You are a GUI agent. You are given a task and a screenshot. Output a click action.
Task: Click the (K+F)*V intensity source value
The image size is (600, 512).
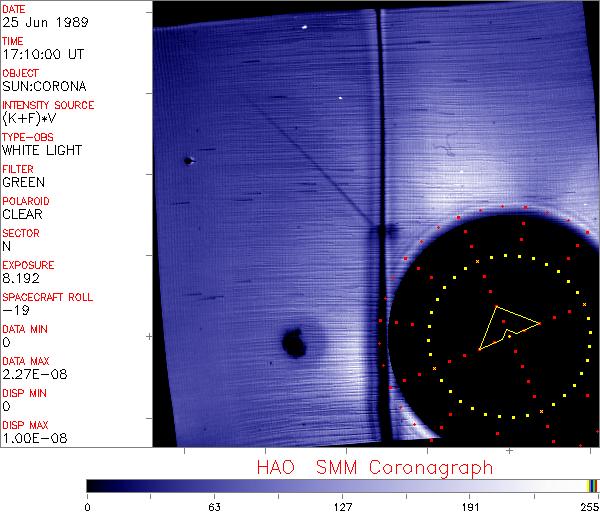pos(30,118)
